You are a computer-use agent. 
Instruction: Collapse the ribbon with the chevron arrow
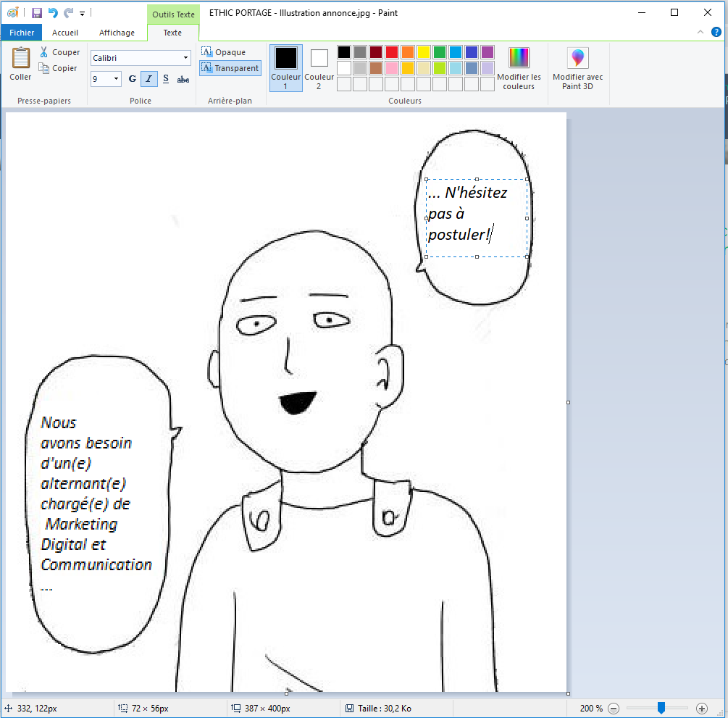click(x=700, y=32)
